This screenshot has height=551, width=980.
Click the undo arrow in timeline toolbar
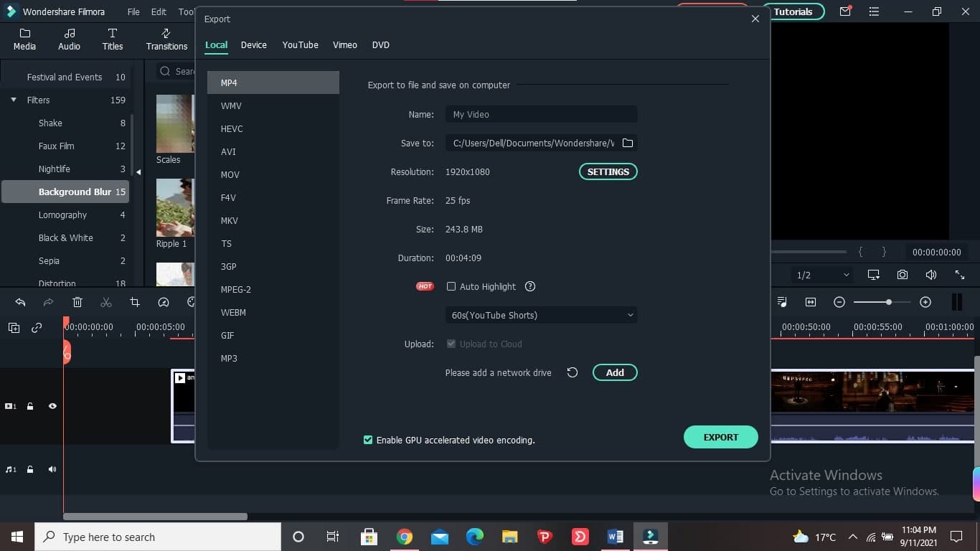point(20,302)
